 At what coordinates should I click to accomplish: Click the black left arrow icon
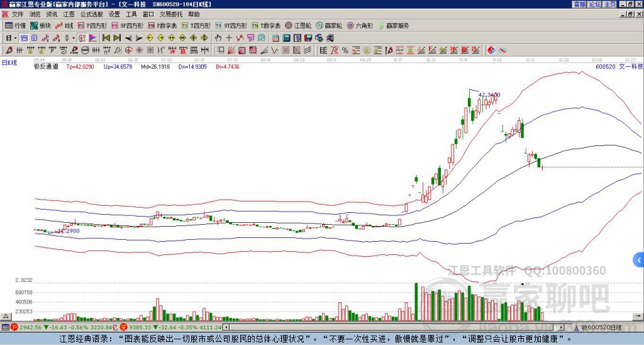click(128, 38)
